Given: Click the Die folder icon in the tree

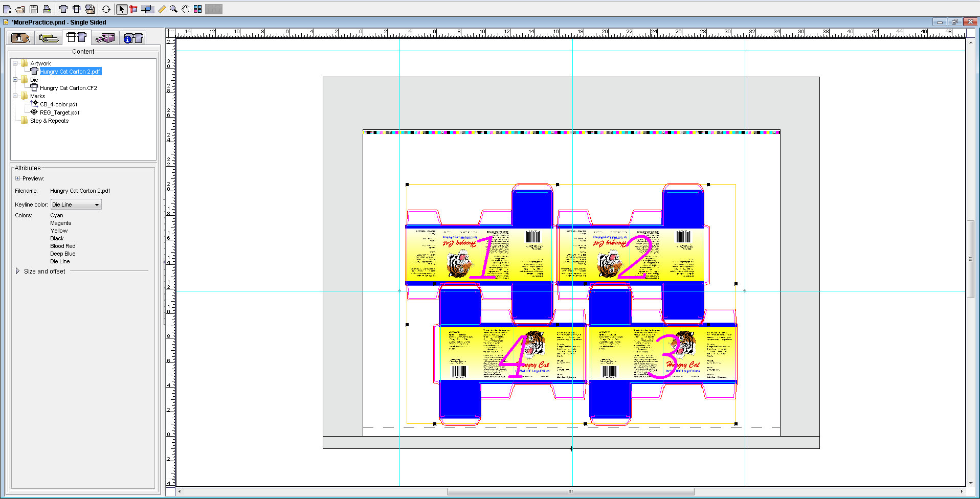Looking at the screenshot, I should [25, 80].
